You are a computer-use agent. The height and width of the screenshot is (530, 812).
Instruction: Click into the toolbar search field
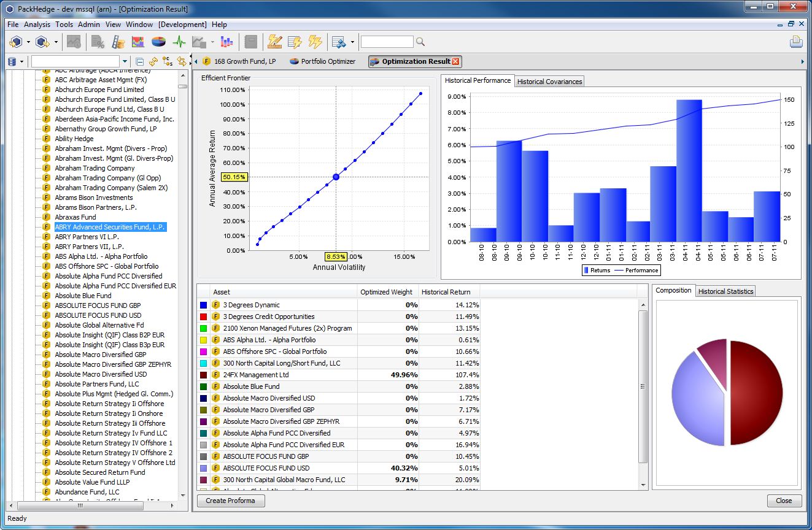pos(387,42)
